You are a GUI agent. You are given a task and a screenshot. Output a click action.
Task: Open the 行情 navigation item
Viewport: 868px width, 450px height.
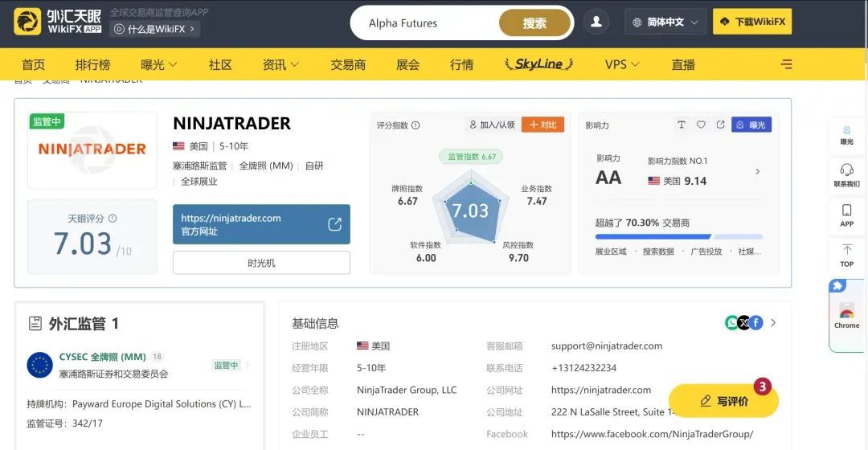(461, 65)
